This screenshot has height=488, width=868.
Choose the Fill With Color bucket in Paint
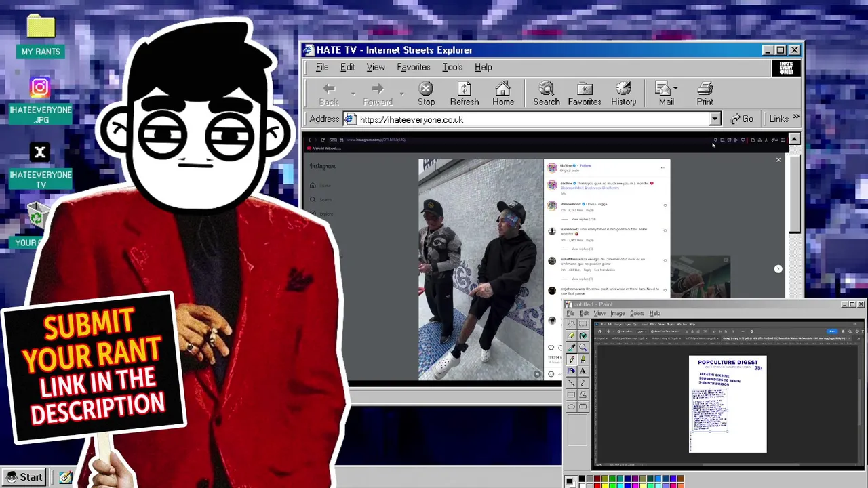click(x=583, y=335)
